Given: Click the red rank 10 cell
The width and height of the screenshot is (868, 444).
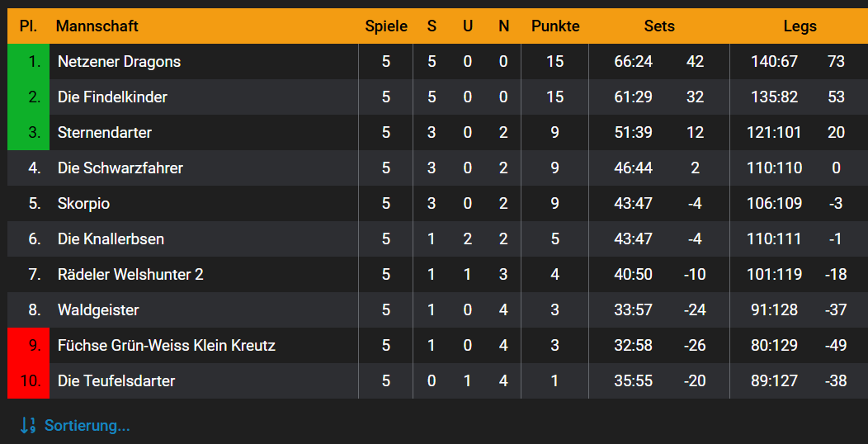Looking at the screenshot, I should [29, 380].
